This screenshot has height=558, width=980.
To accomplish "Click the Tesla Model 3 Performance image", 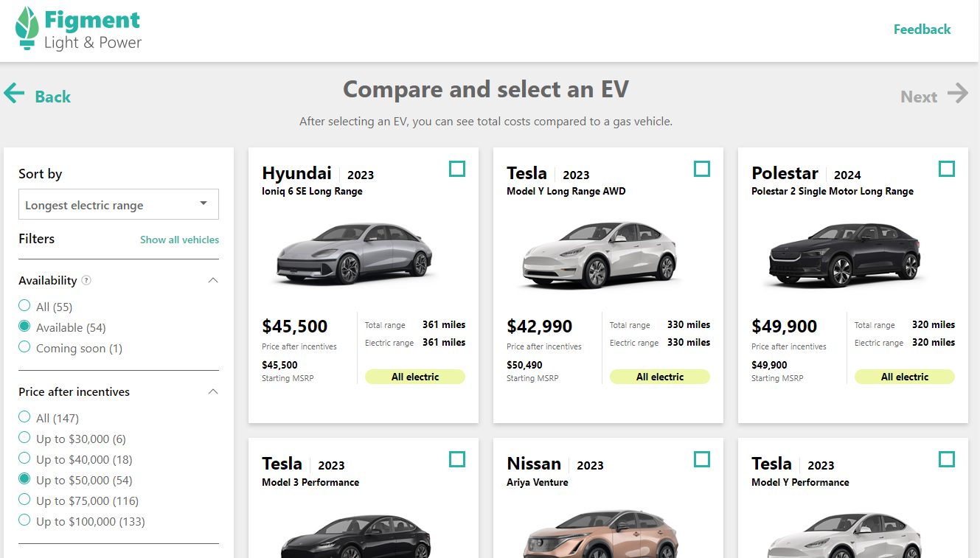I will [x=355, y=536].
